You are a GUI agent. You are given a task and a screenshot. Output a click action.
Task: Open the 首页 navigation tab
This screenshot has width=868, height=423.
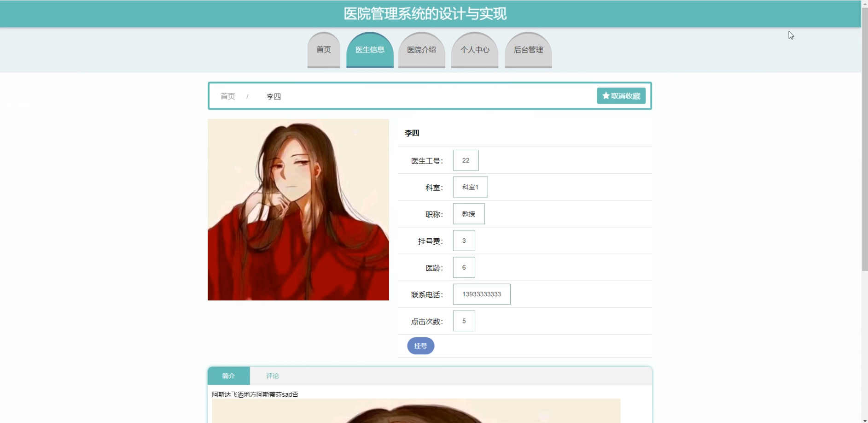point(324,50)
